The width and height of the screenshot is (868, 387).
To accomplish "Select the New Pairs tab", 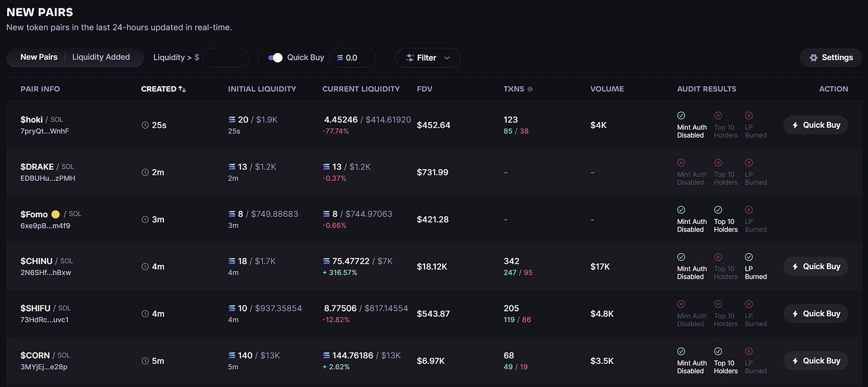I will [x=39, y=57].
